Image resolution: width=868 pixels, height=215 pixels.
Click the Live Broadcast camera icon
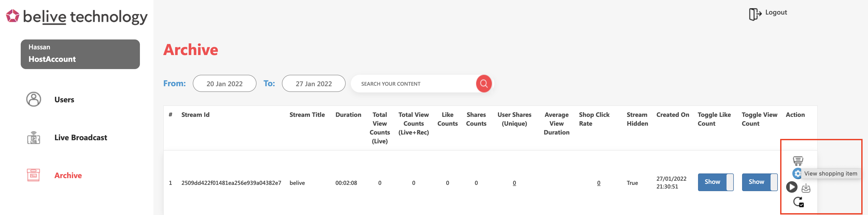point(34,137)
